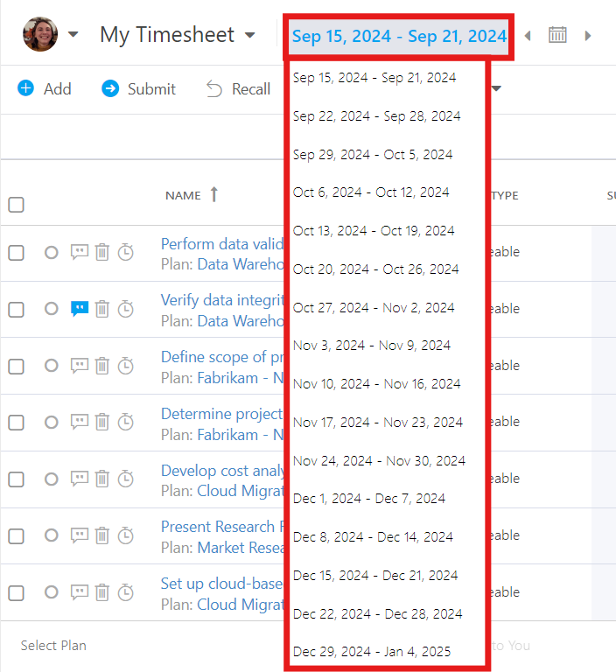The height and width of the screenshot is (672, 616).
Task: Collapse the Sep 15, 2024 - Sep 21, 2024 selector
Action: pos(399,37)
